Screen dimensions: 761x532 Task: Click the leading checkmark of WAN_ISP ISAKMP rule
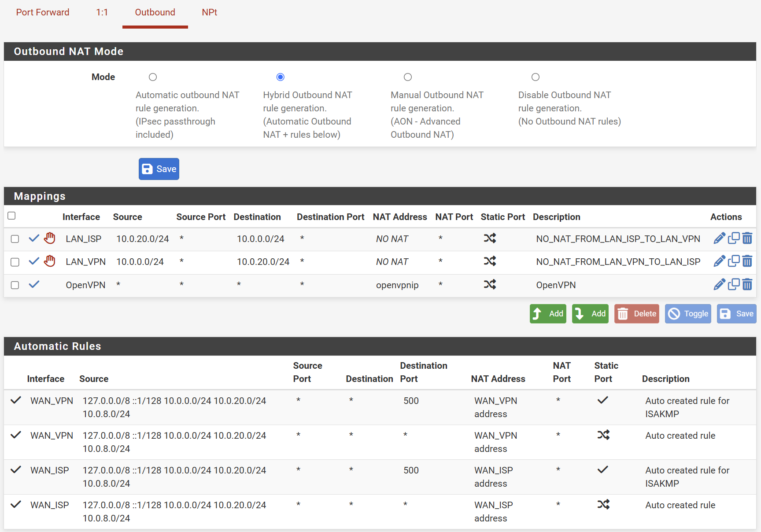pyautogui.click(x=16, y=470)
